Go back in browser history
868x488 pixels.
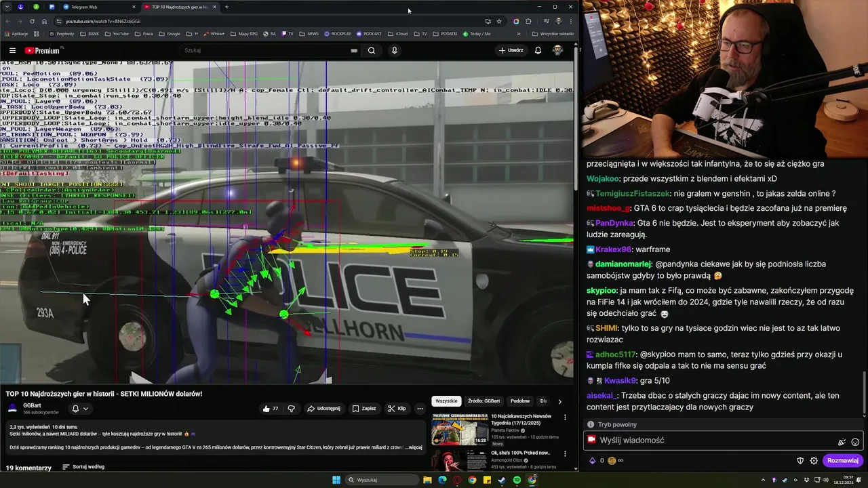[x=7, y=21]
